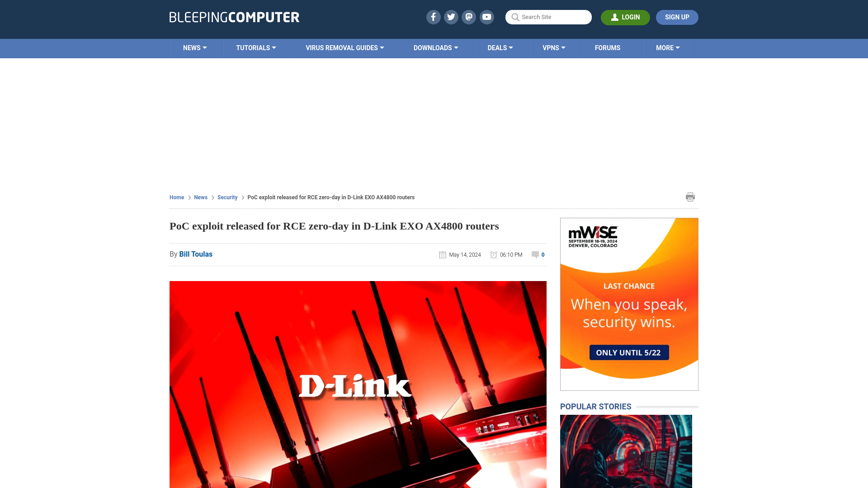Click author link Bill Toulas
Viewport: 868px width, 488px height.
tap(196, 254)
